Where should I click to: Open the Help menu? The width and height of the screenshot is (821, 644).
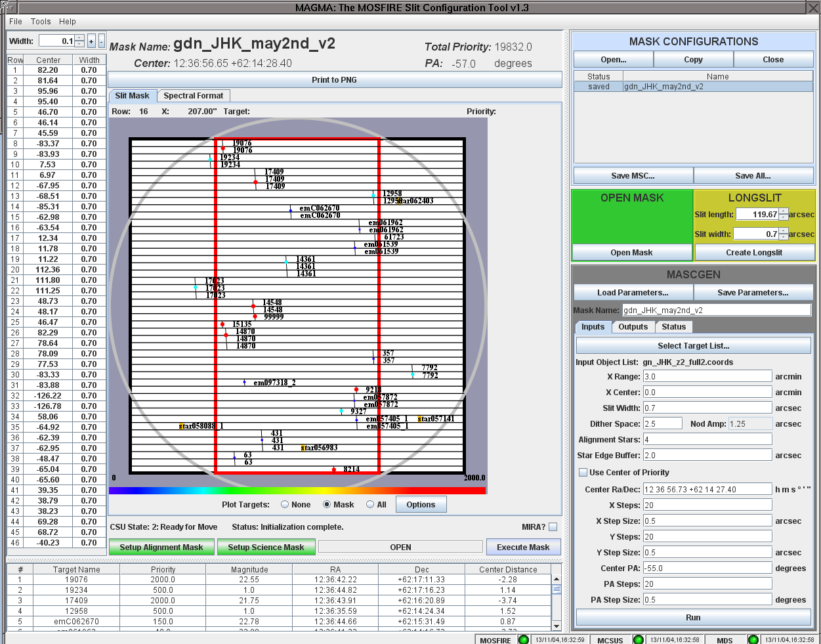(67, 22)
